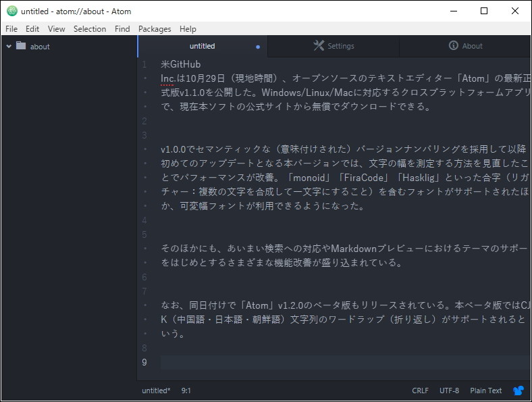Click the word FiraCode in the editor
This screenshot has width=532, height=402.
[363, 178]
